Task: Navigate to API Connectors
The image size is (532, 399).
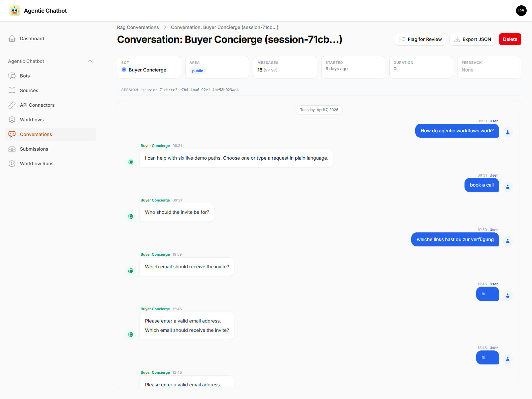Action: (51, 105)
